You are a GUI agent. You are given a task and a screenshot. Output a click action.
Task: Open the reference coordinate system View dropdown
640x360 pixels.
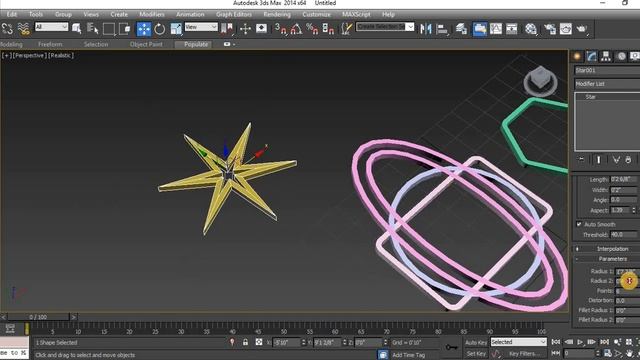click(x=201, y=27)
